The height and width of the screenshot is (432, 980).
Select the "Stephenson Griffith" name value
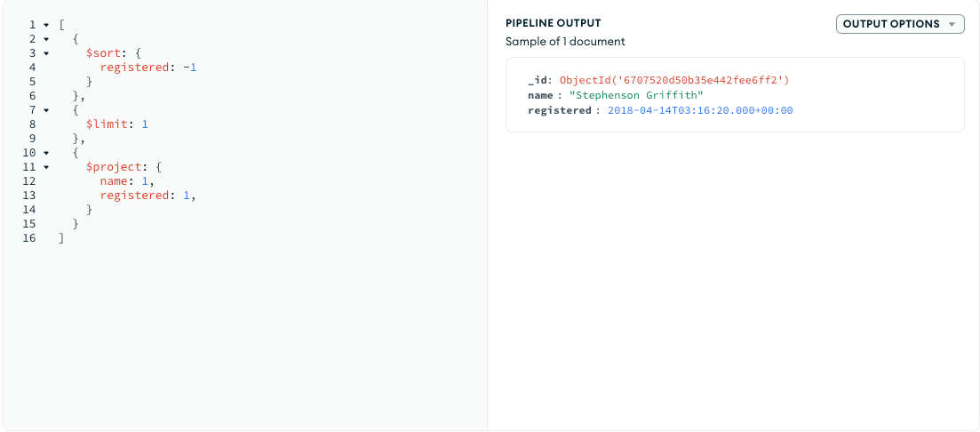[636, 95]
